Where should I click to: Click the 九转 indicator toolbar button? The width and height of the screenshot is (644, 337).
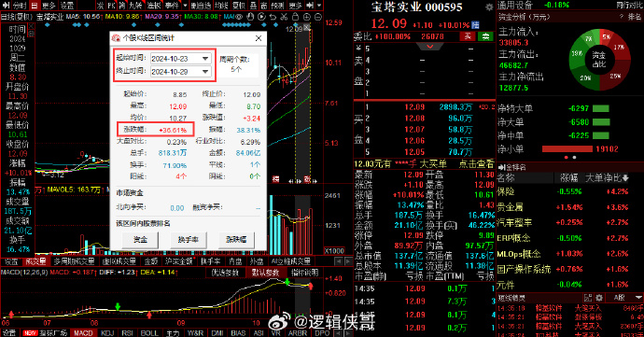click(x=135, y=6)
